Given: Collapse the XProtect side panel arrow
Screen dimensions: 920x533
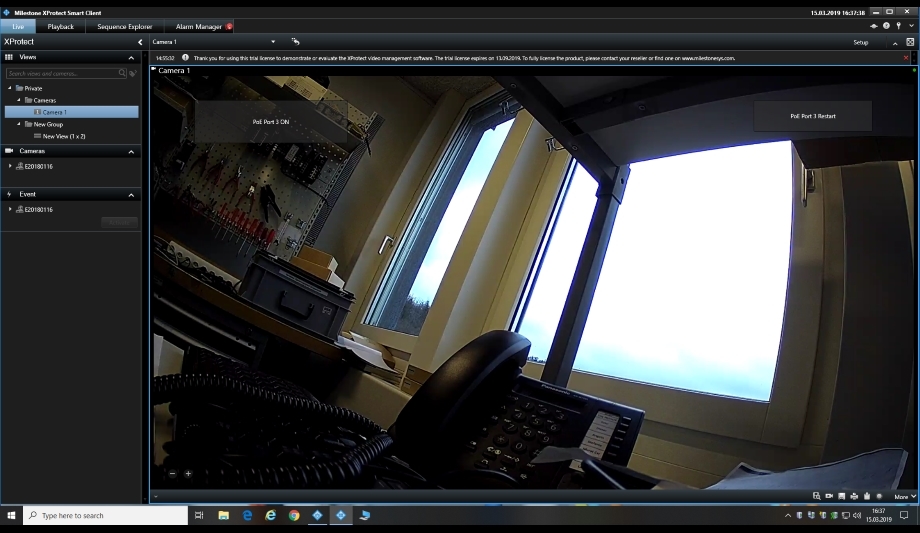Looking at the screenshot, I should [140, 42].
